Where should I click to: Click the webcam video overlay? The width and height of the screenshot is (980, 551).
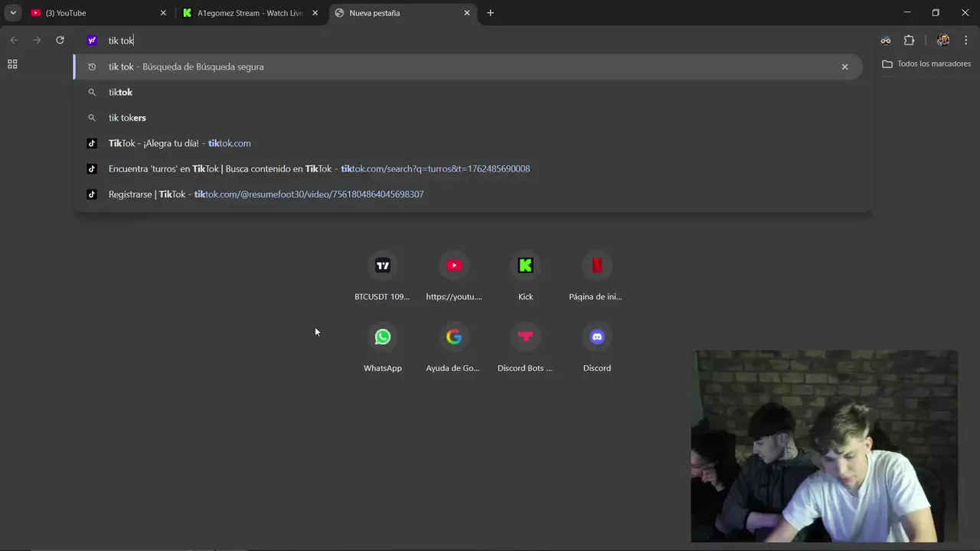pos(824,446)
